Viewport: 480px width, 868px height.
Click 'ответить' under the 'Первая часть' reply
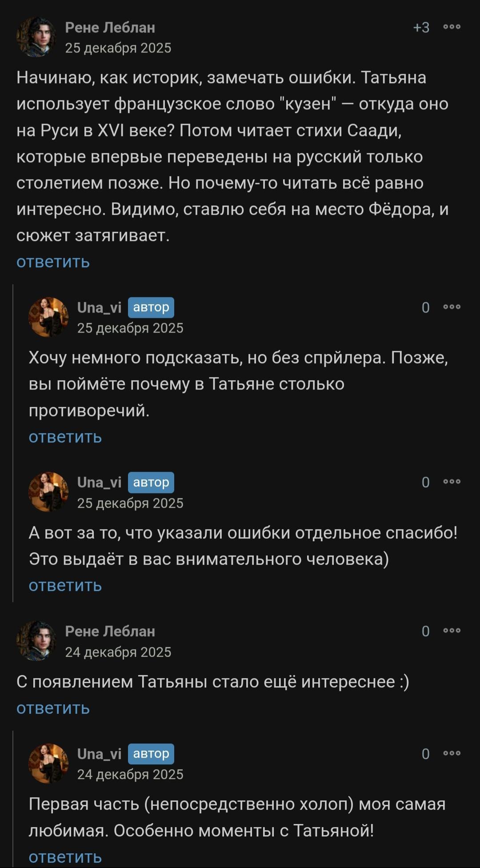pos(65,857)
